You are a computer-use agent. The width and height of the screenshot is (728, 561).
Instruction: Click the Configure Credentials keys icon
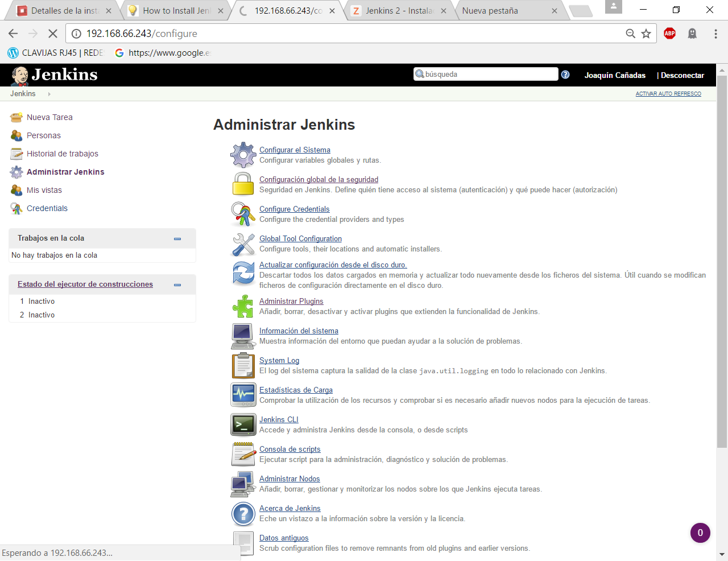(x=243, y=214)
